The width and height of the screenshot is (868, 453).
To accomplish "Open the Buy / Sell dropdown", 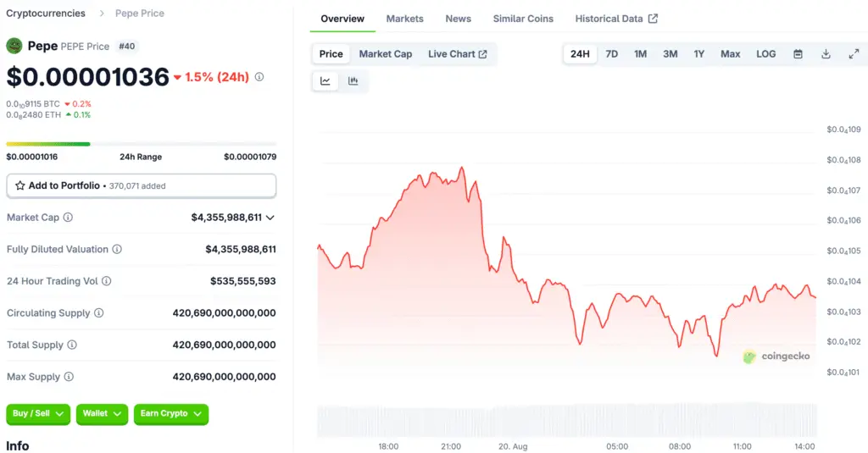I will (38, 414).
